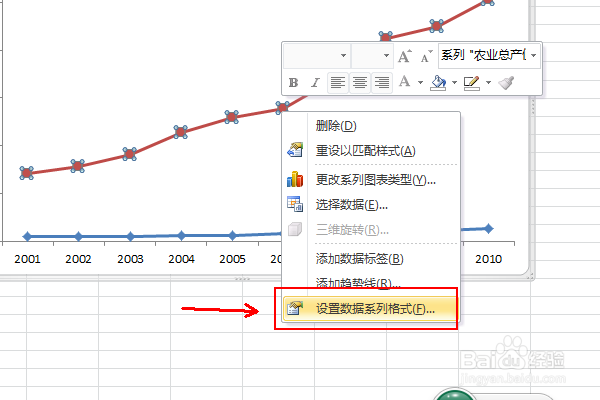Click the 2004 axis label

(181, 259)
